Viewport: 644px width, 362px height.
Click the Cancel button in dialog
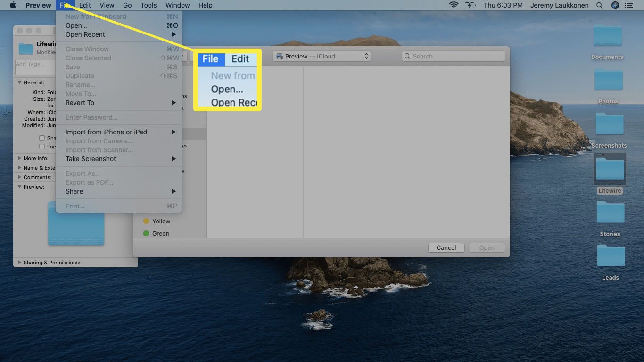click(446, 247)
